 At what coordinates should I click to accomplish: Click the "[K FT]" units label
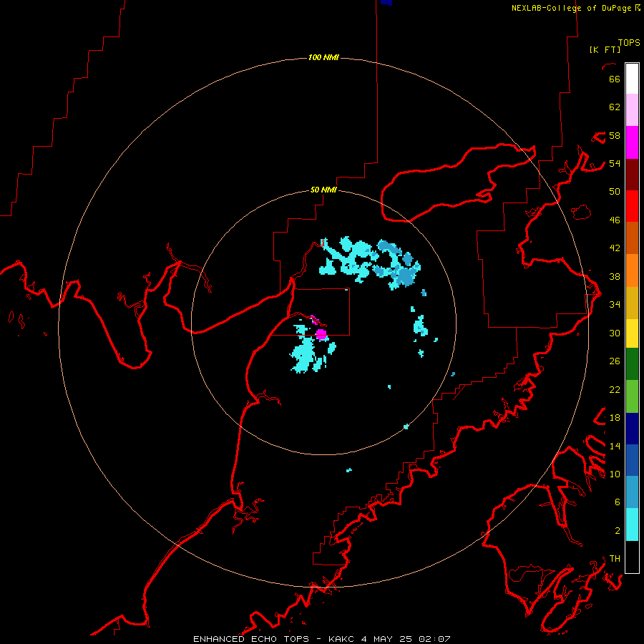pyautogui.click(x=605, y=49)
